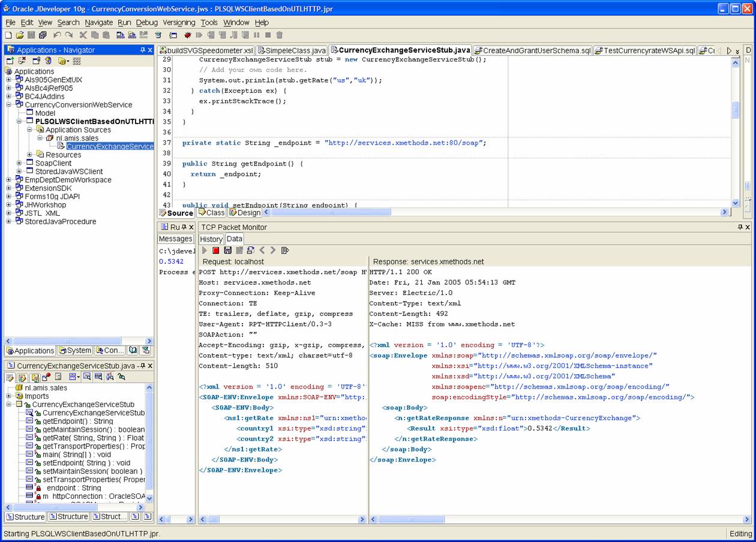Open the Design view tab of editor
Image resolution: width=756 pixels, height=542 pixels.
point(245,213)
